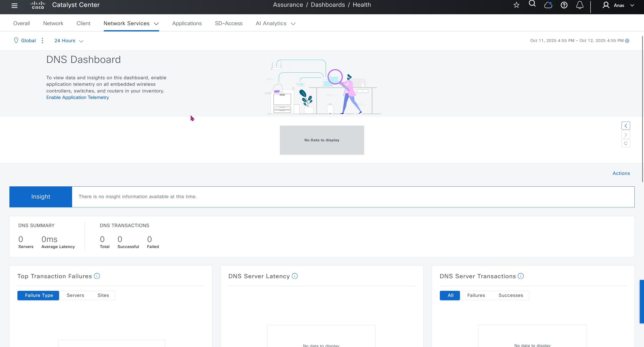Click the timeline previous arrow button
Image resolution: width=644 pixels, height=347 pixels.
626,126
